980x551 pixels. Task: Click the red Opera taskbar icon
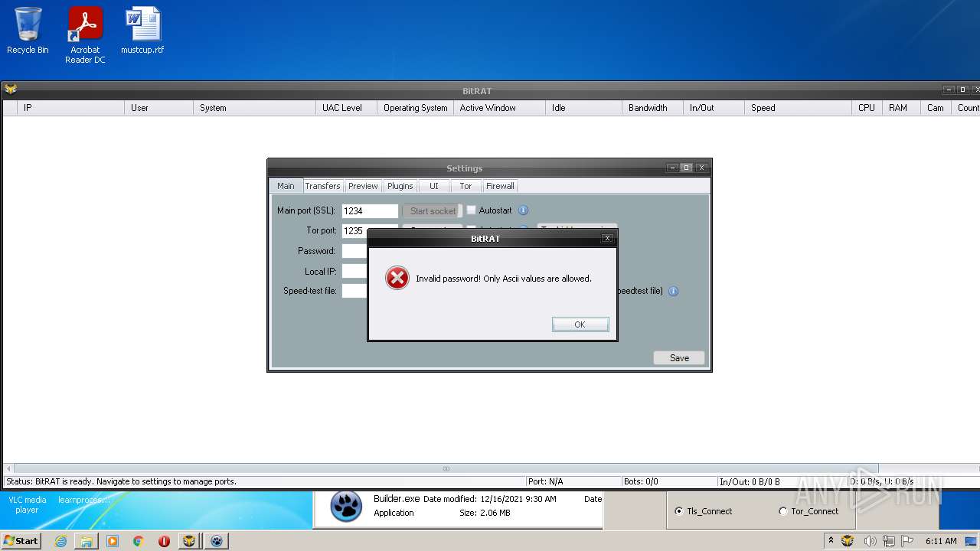164,541
